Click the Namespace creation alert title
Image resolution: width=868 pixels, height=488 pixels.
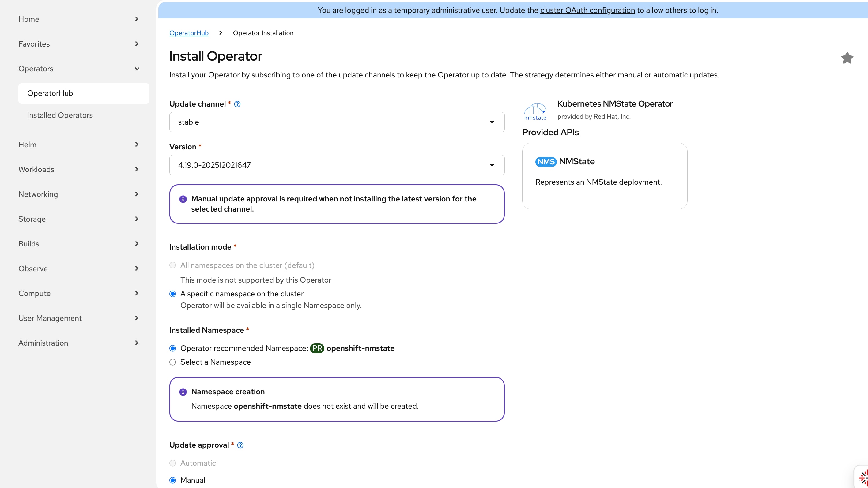(228, 392)
